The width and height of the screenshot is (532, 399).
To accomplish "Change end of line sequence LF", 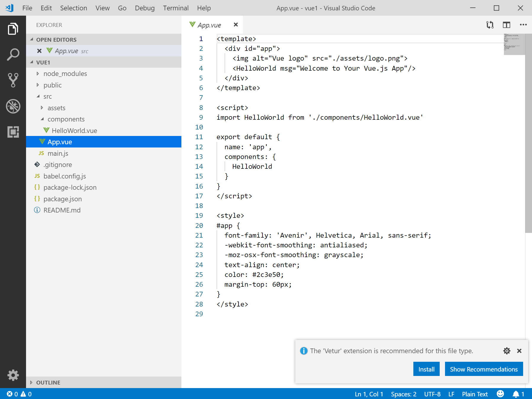I will (451, 394).
